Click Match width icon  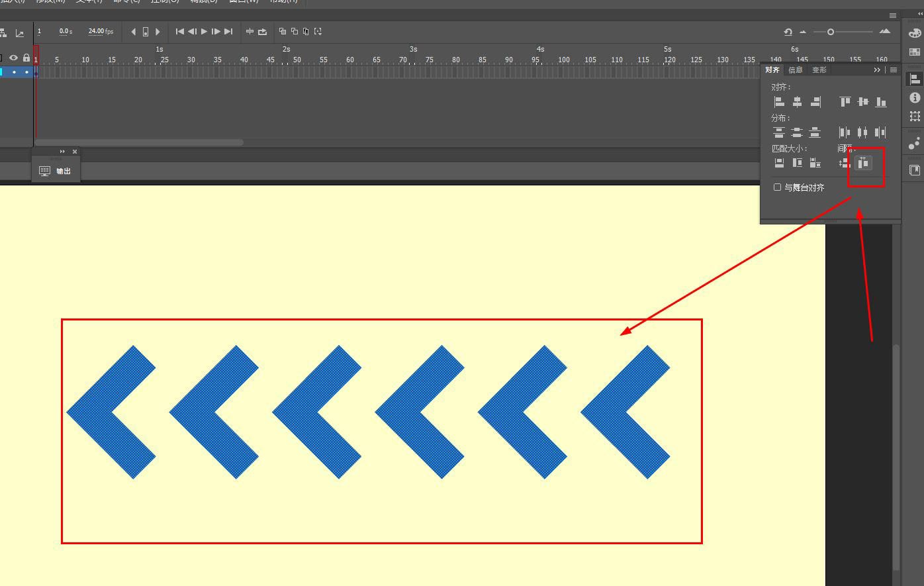(x=779, y=163)
